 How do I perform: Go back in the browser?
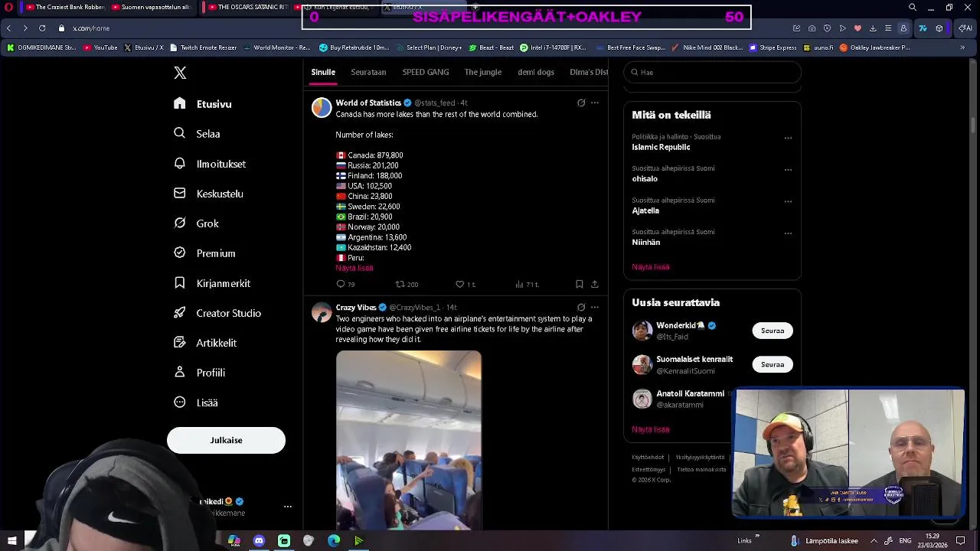click(8, 28)
